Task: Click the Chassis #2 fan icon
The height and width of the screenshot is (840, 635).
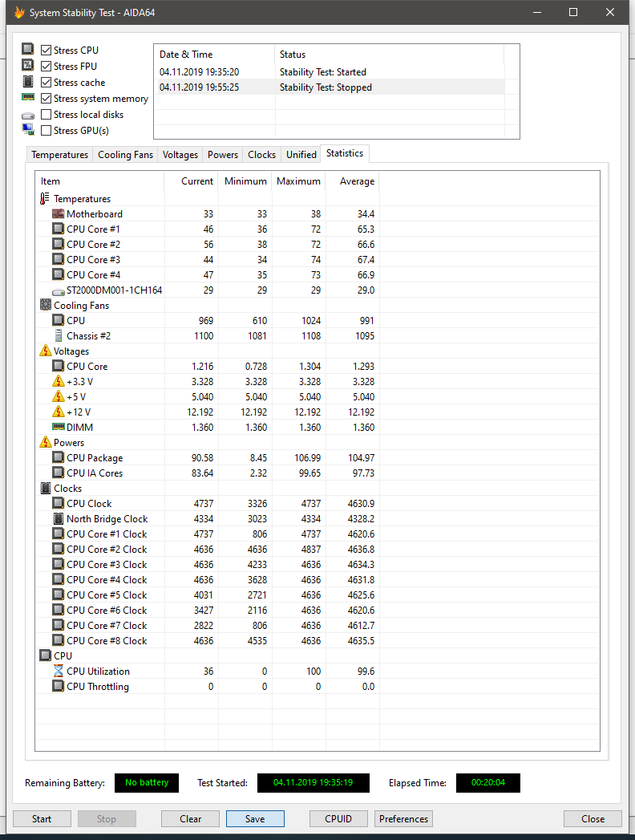Action: [x=59, y=335]
